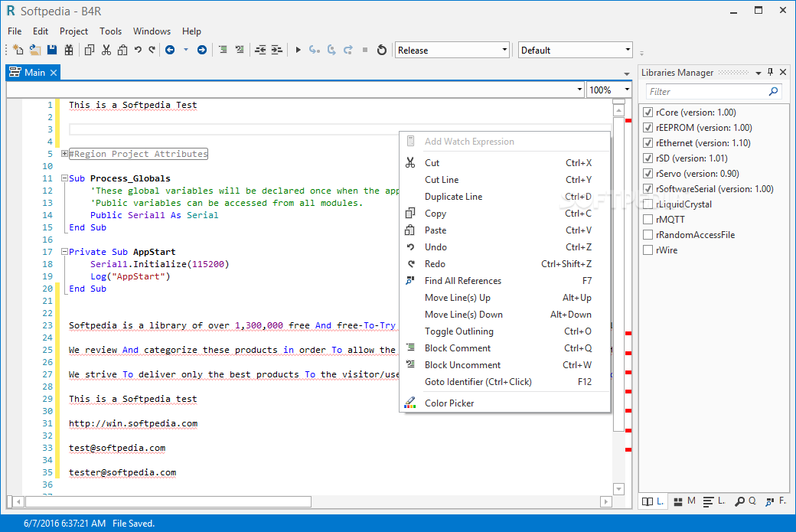Uncheck the rEthernet library
This screenshot has height=532, width=796.
[648, 142]
